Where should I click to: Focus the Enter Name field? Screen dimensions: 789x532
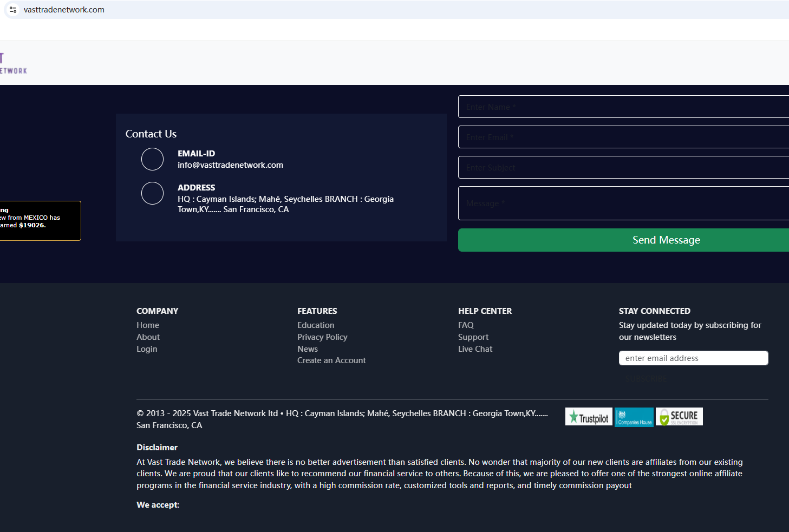click(x=623, y=107)
